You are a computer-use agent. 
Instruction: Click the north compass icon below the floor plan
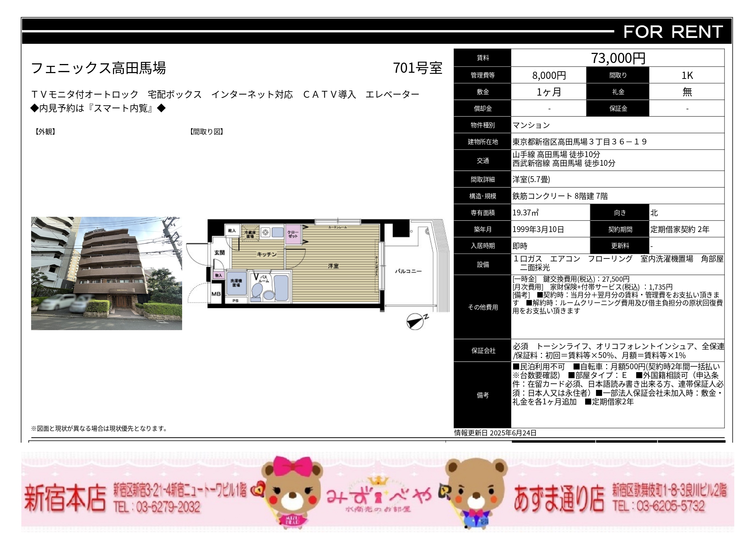click(x=417, y=321)
